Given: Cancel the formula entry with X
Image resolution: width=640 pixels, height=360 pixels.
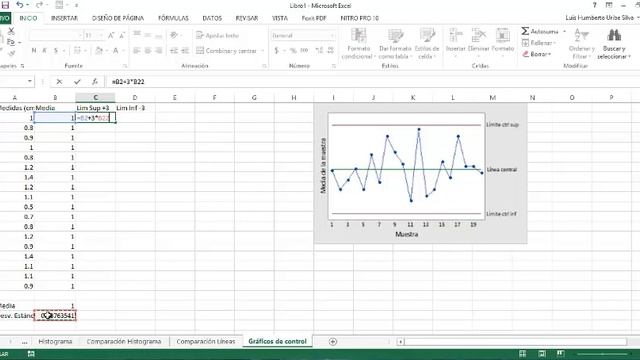Looking at the screenshot, I should coord(59,82).
